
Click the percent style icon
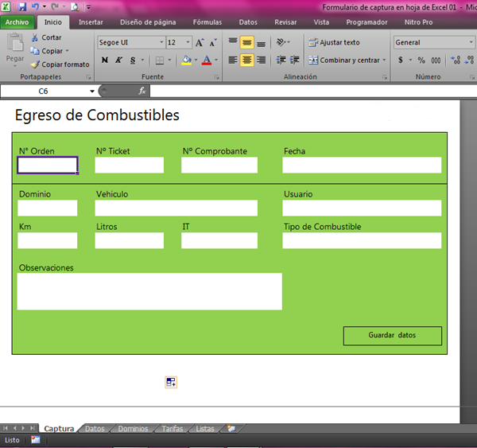pyautogui.click(x=421, y=60)
